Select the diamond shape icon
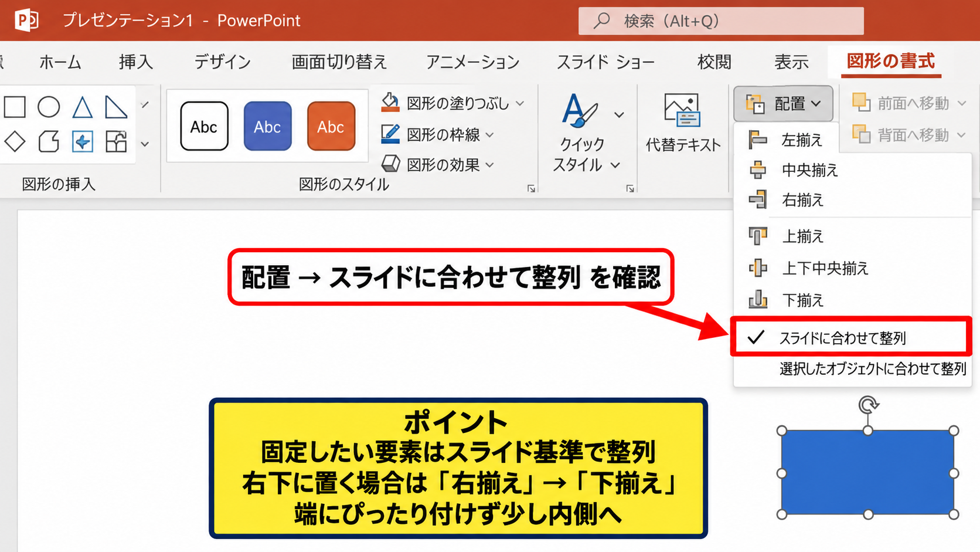This screenshot has height=552, width=980. (x=15, y=141)
